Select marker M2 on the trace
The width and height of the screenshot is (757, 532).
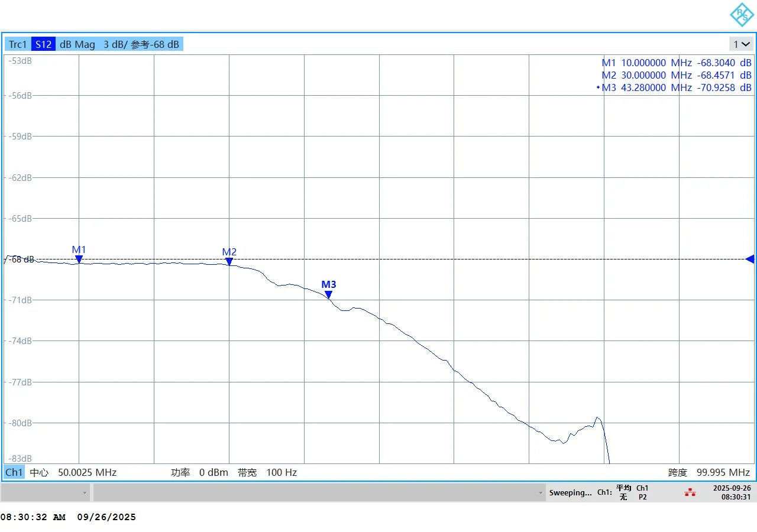point(229,261)
